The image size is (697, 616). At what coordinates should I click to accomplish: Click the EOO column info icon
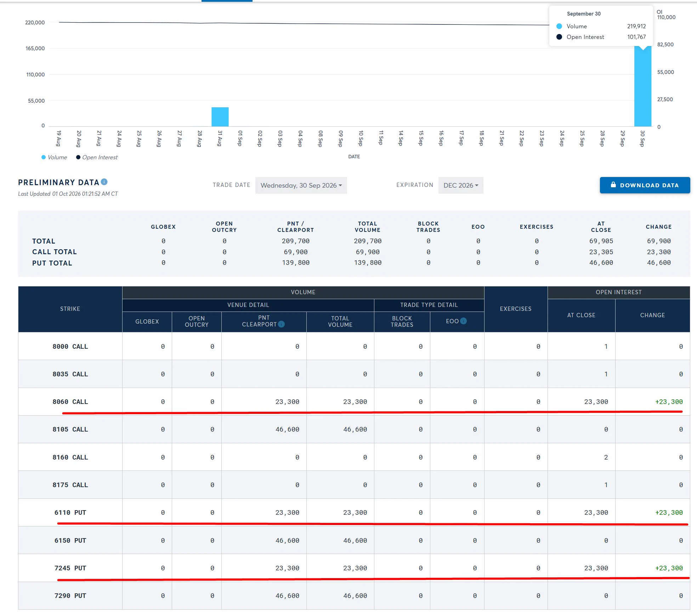463,321
